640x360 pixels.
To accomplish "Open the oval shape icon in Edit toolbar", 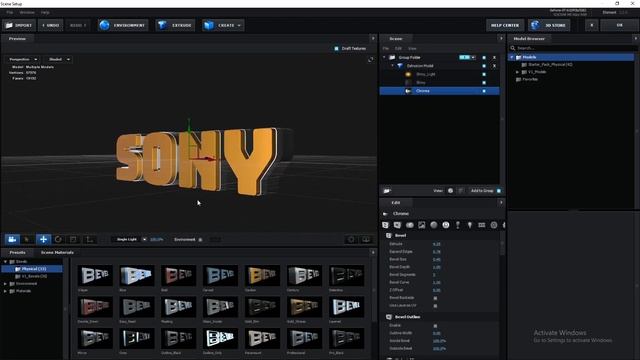I will 409,225.
